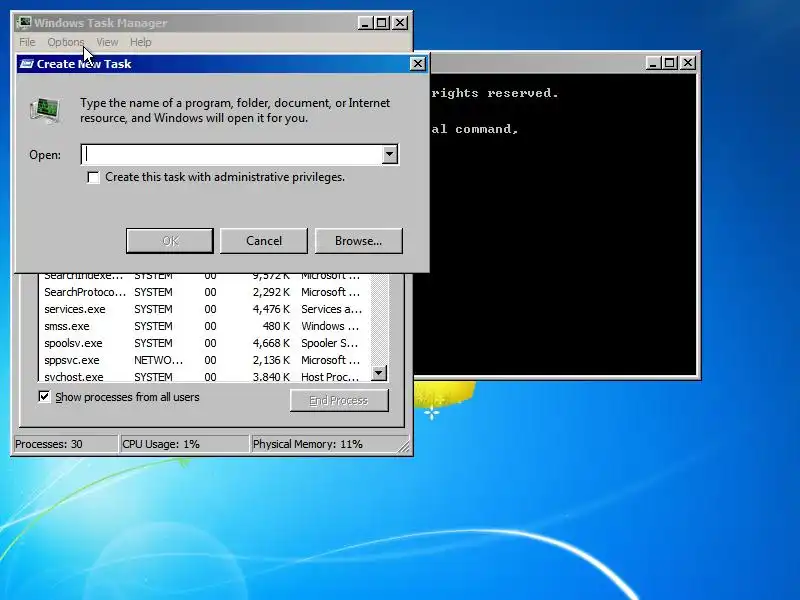The image size is (800, 600).
Task: Click the CPU Usage: 1% status entry
Action: tap(184, 444)
